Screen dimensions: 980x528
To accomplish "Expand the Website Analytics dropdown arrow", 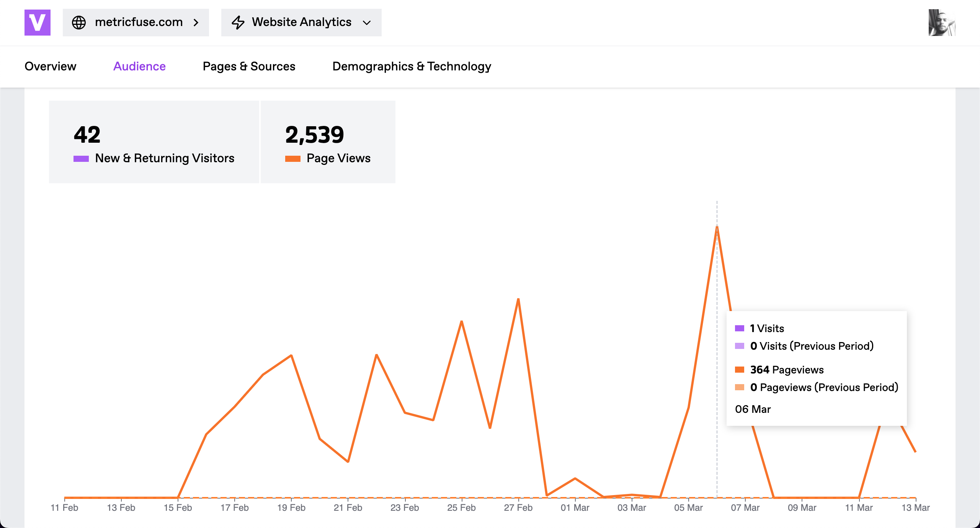I will 367,23.
